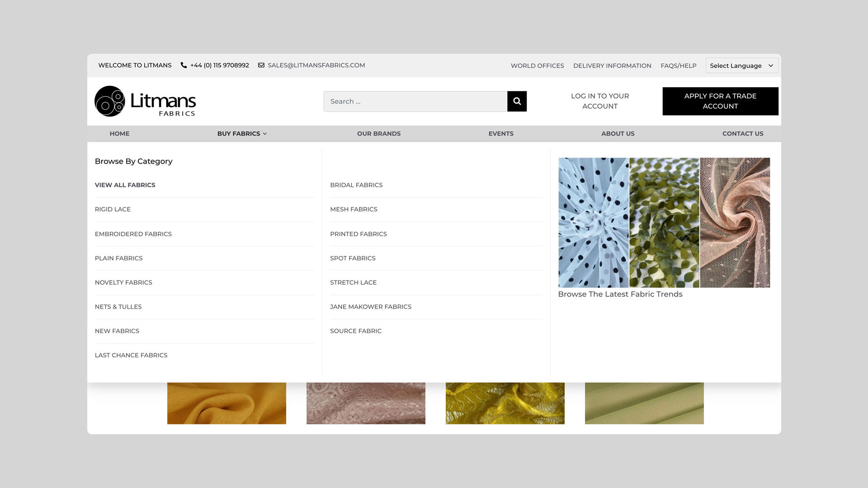Click the Contact Us navigation item
The height and width of the screenshot is (488, 868).
[742, 134]
